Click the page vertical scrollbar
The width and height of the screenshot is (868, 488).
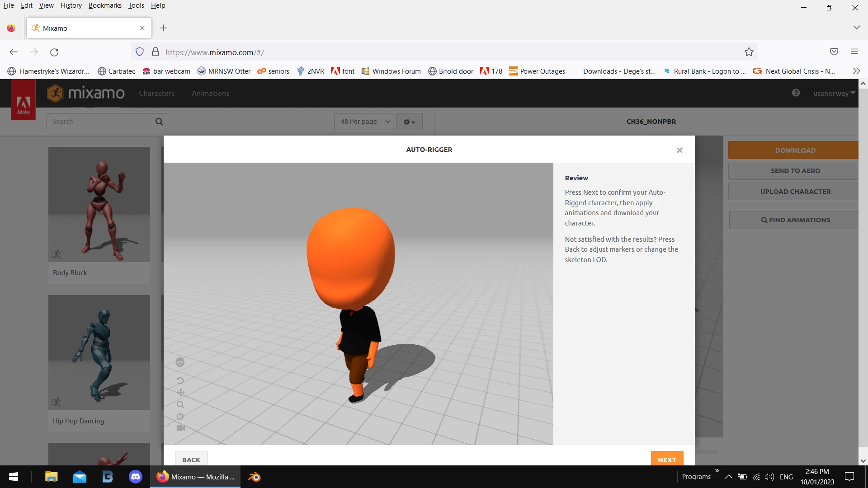863,271
